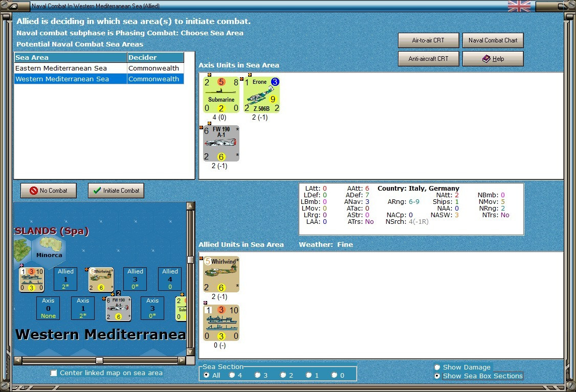Click the horizontal map scrollbar thumb
The height and width of the screenshot is (392, 576).
click(x=99, y=360)
